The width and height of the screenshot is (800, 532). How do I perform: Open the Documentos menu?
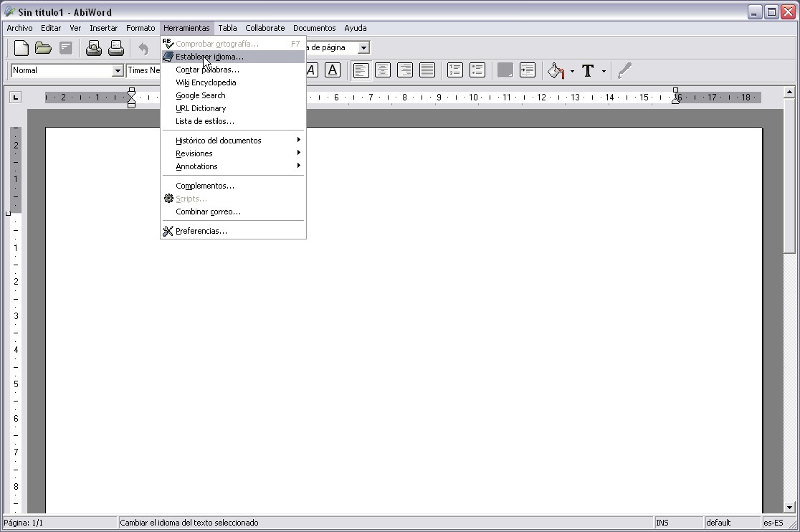314,28
